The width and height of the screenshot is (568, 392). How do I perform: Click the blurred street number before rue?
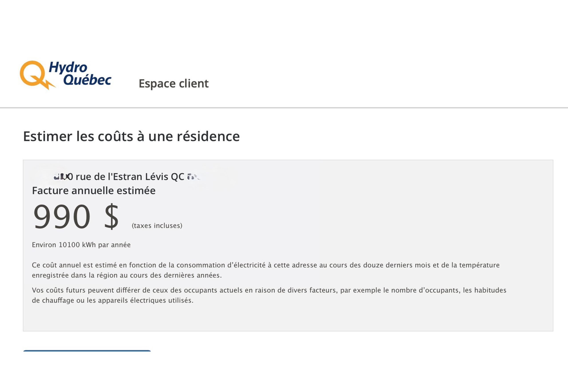(63, 176)
